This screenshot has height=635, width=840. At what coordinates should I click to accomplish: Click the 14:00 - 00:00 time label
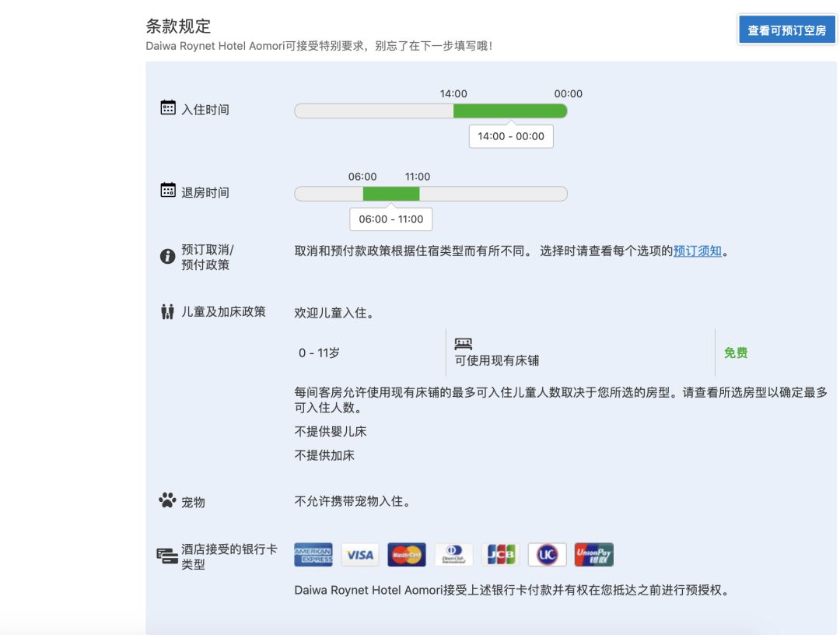[512, 136]
